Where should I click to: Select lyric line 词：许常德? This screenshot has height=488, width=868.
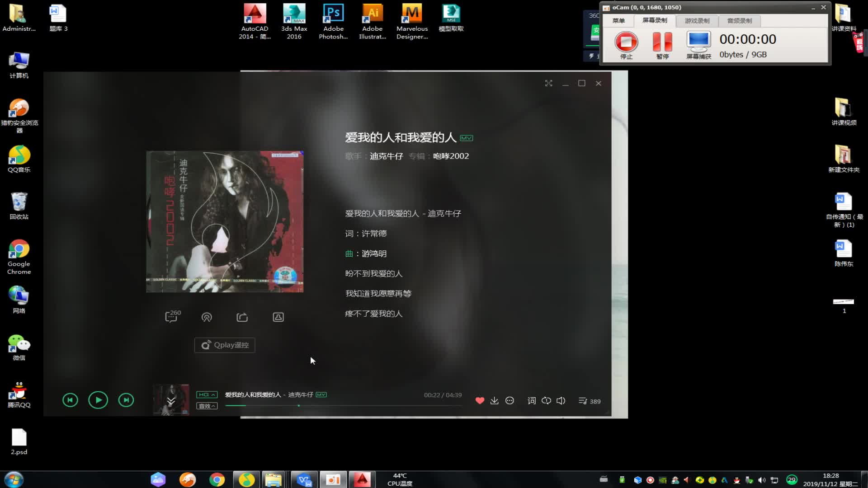click(x=366, y=234)
